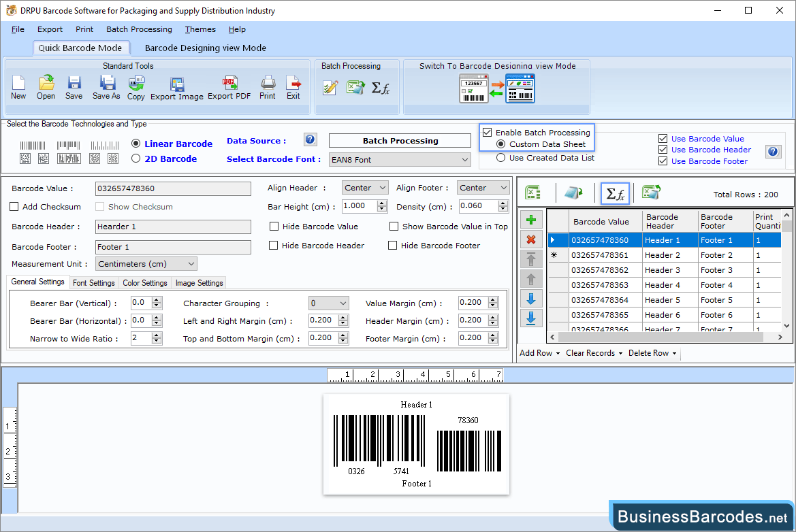This screenshot has width=796, height=532.
Task: Click the sigma function icon above data grid
Action: click(616, 193)
